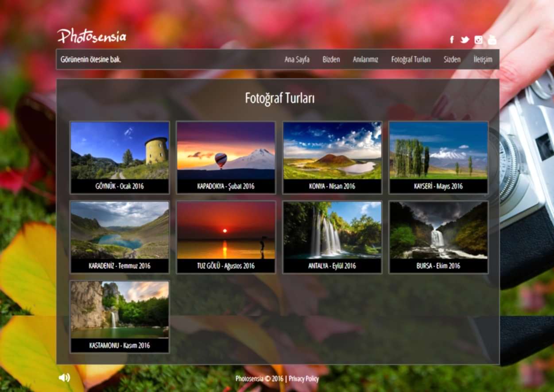Open the Privacy Policy footer link

pos(303,379)
